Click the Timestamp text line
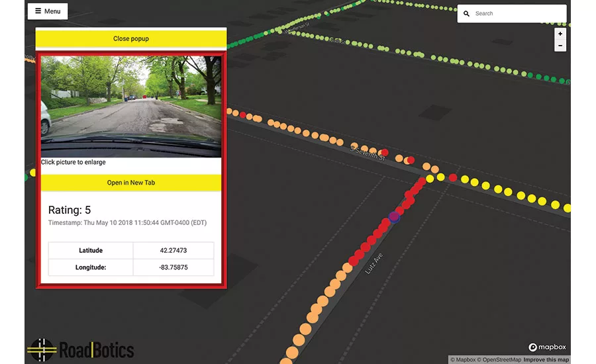The image size is (596, 364). [127, 222]
